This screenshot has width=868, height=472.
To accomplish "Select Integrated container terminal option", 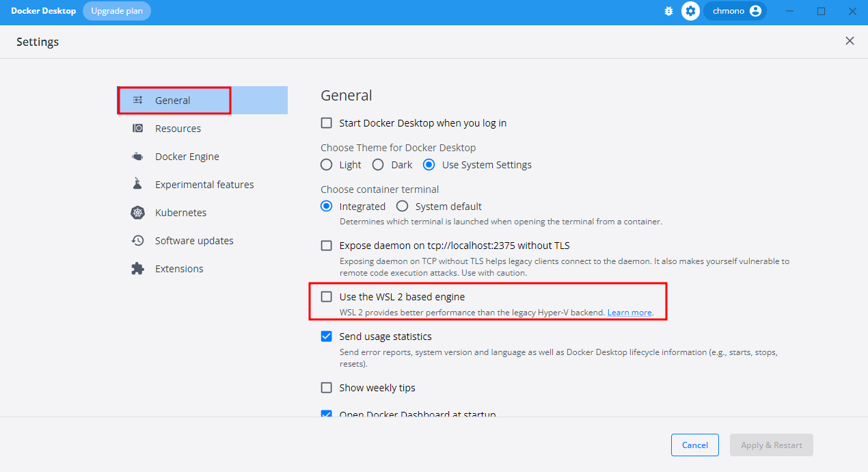I will (327, 207).
